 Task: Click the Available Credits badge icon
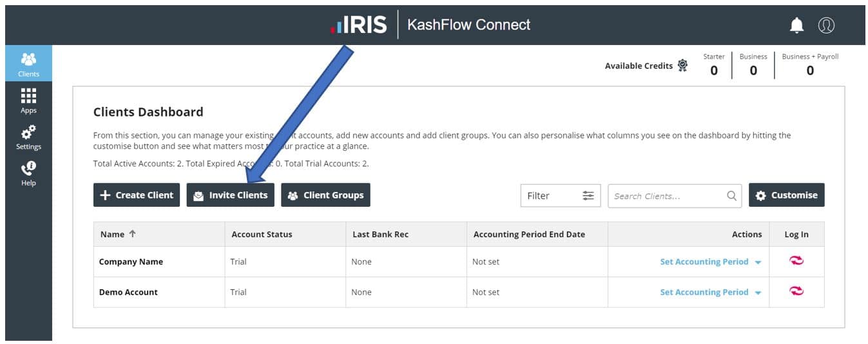[683, 66]
